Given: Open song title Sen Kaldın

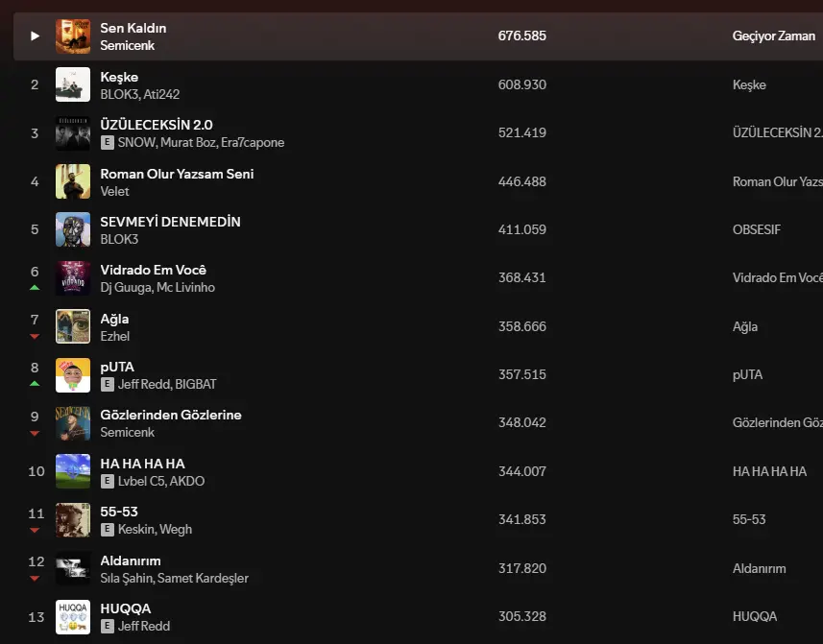Looking at the screenshot, I should [x=133, y=29].
